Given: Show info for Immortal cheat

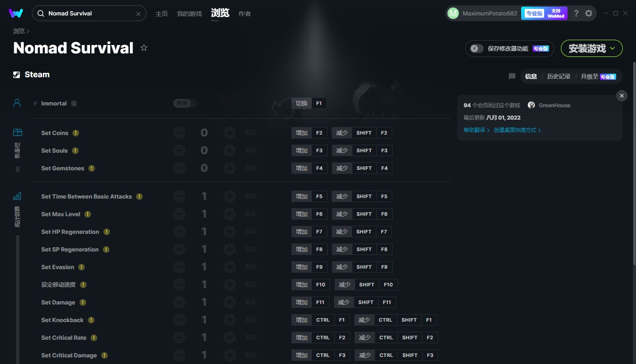Looking at the screenshot, I should pyautogui.click(x=74, y=103).
